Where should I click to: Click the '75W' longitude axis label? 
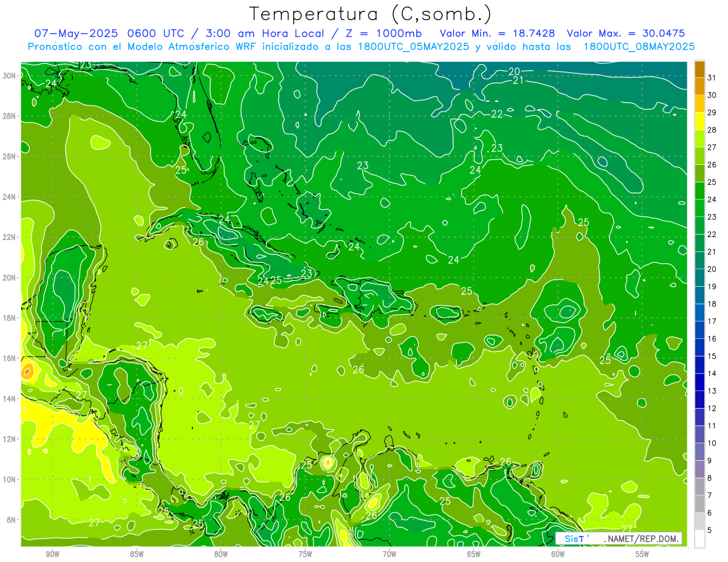(x=305, y=554)
